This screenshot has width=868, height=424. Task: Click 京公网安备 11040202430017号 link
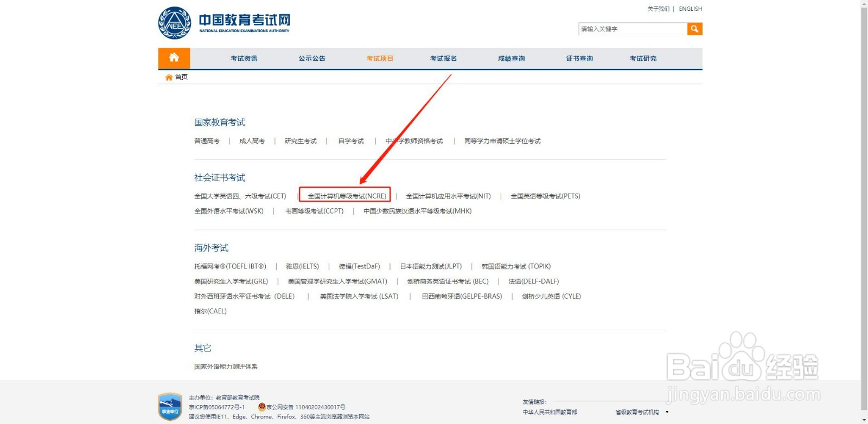coord(306,407)
